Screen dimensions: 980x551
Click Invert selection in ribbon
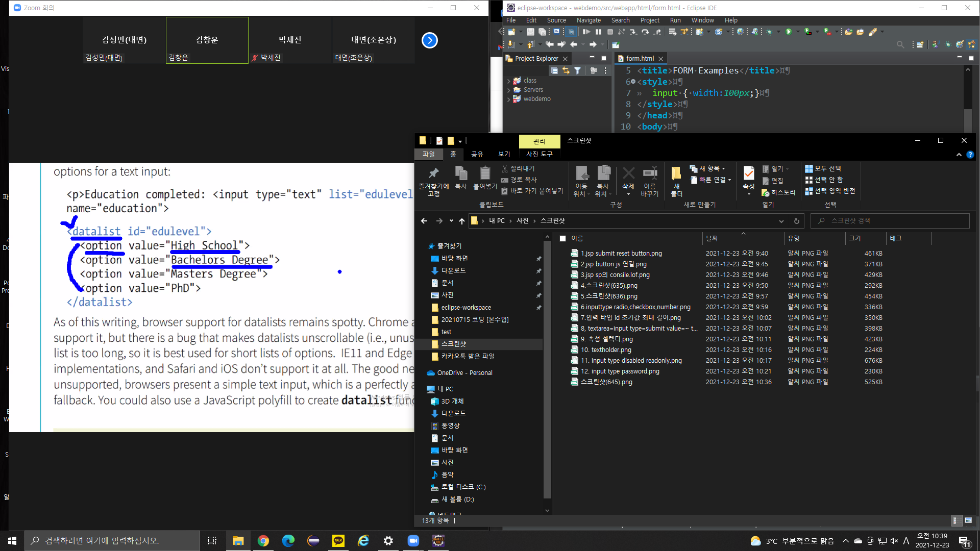pyautogui.click(x=829, y=191)
